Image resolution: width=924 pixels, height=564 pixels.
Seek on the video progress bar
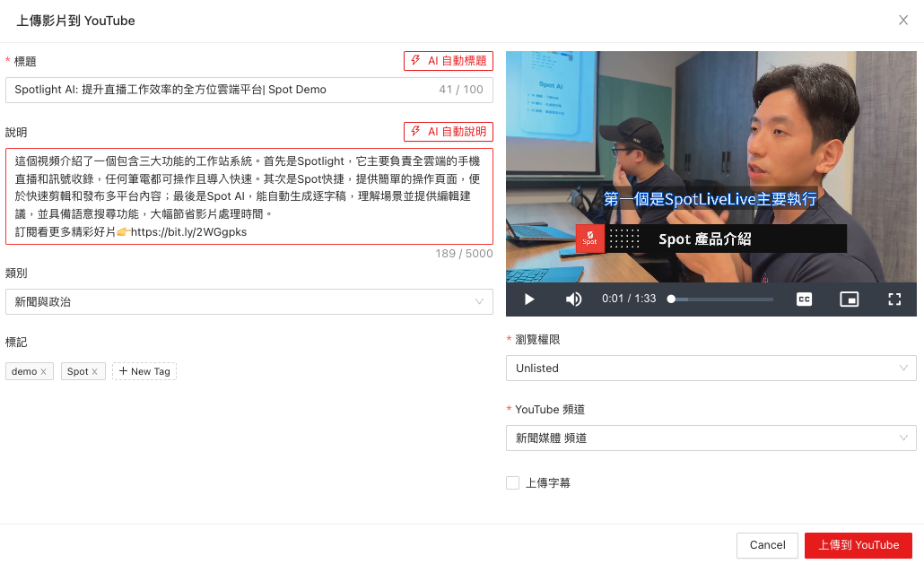point(722,299)
